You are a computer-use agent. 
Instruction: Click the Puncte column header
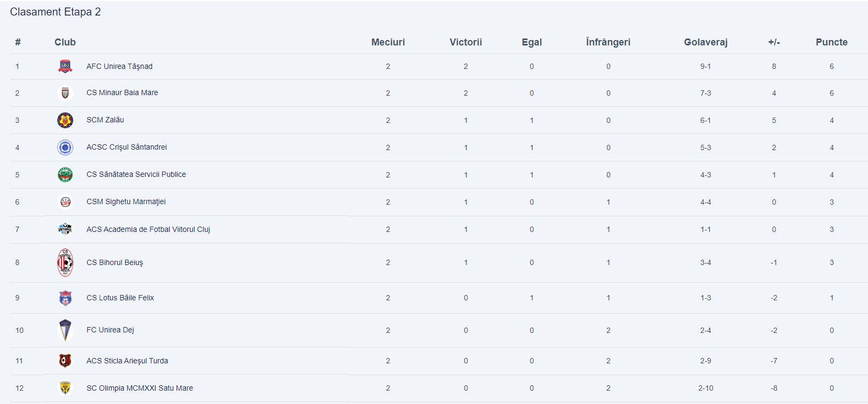tap(831, 42)
